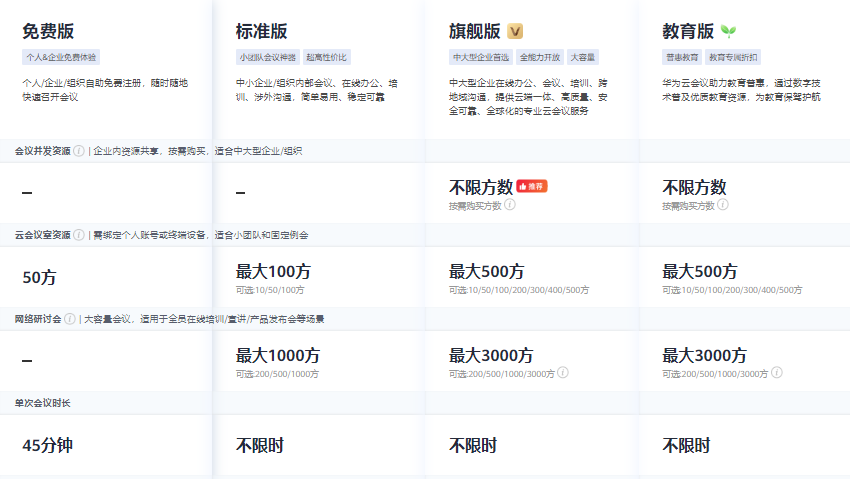This screenshot has height=479, width=850.
Task: Click 按需购买方数 text in 旗舰版 column
Action: (475, 206)
